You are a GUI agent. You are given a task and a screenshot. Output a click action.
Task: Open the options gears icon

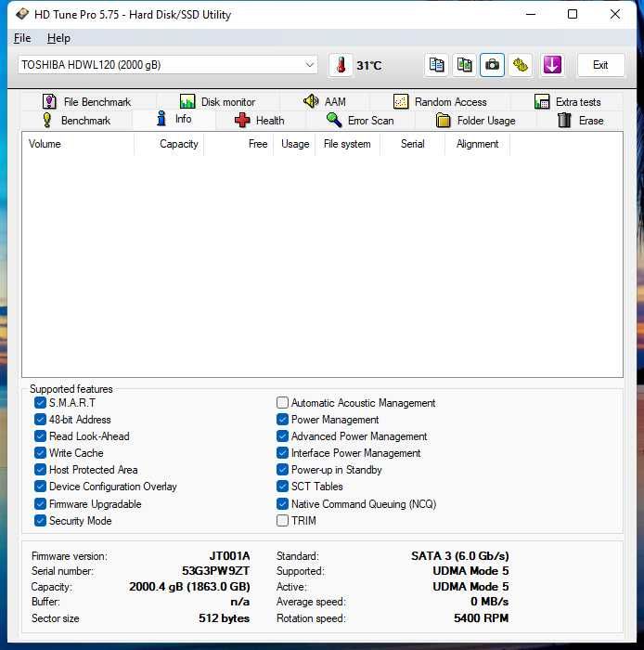pyautogui.click(x=521, y=65)
